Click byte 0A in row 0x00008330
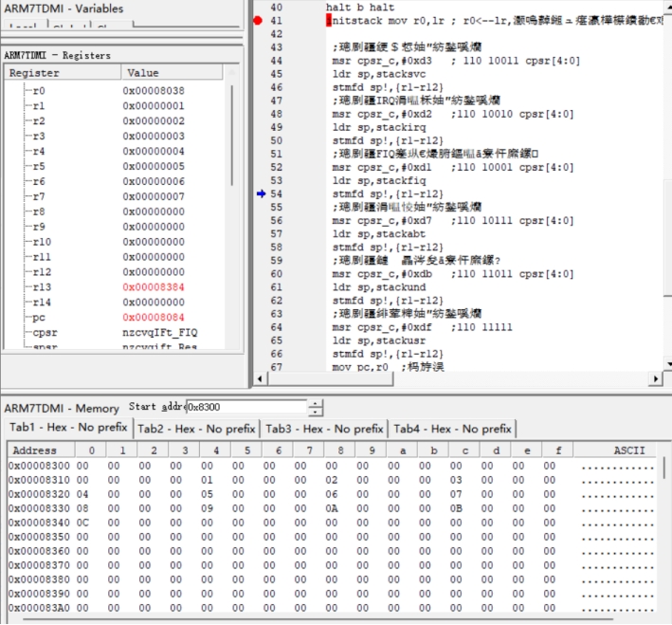 click(332, 508)
